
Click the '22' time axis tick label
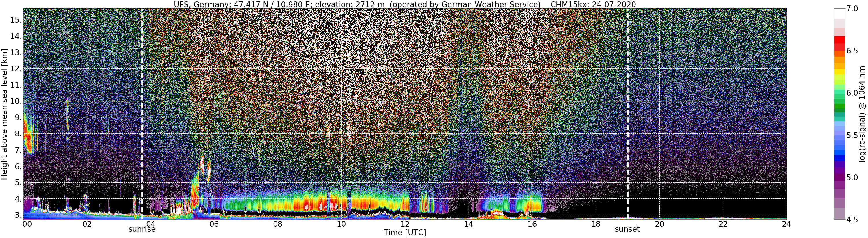(723, 224)
